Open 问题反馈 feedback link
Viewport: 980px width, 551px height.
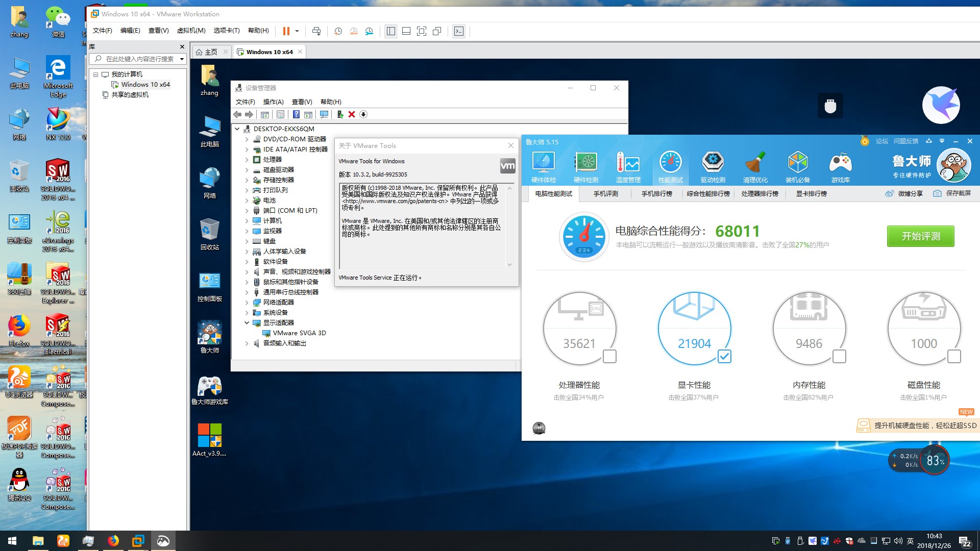[905, 141]
